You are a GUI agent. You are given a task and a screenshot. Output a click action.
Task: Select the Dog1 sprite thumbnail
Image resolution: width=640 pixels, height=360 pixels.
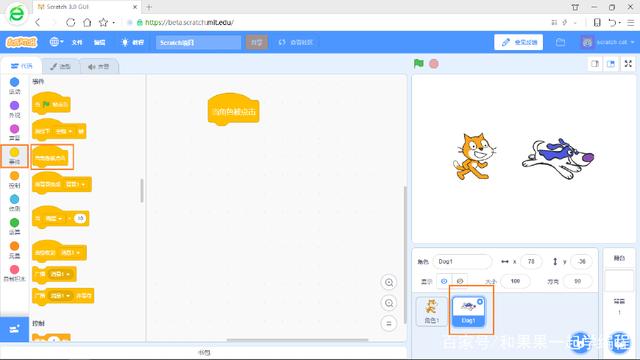469,311
